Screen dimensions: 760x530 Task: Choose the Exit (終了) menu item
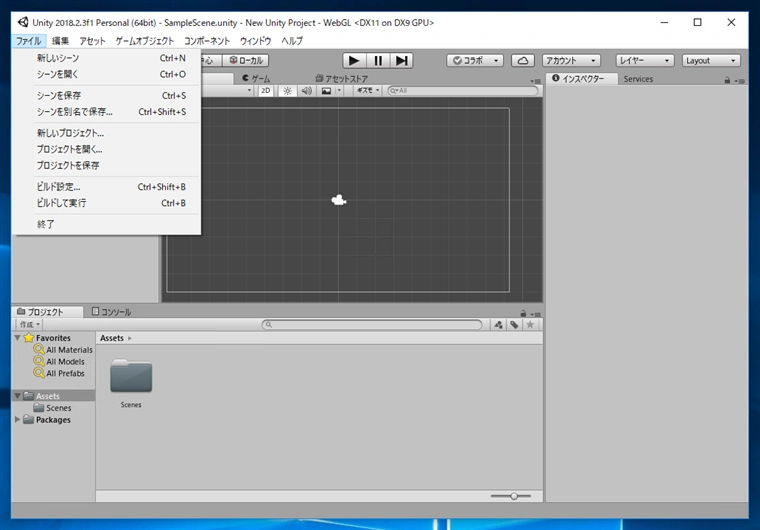point(107,224)
